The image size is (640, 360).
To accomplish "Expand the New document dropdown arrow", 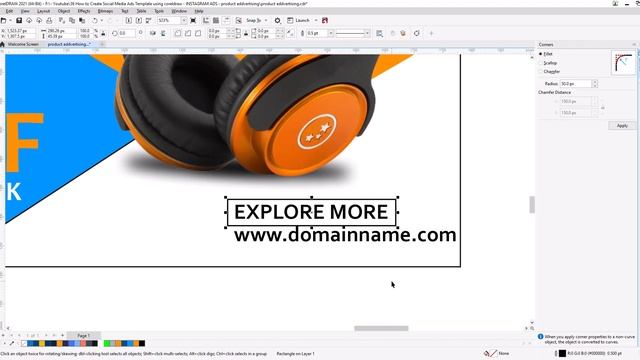I will [10, 20].
